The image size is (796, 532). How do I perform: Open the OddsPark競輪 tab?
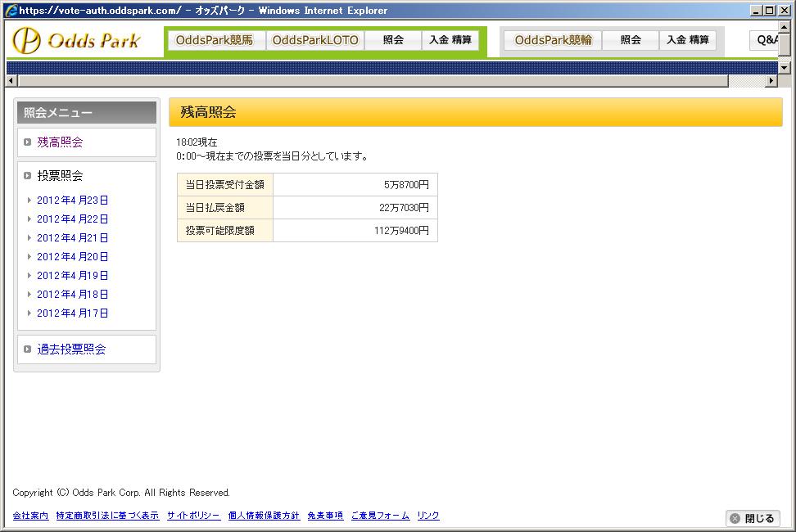click(553, 40)
